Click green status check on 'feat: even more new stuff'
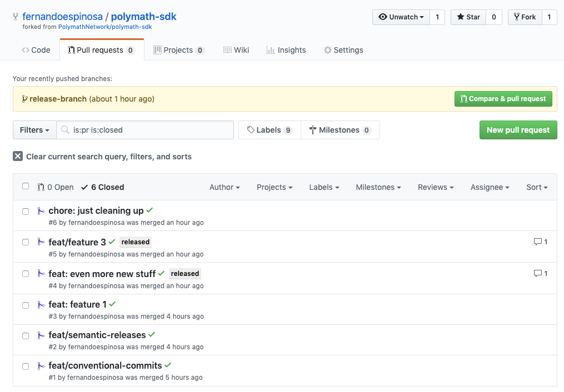Screen dimensions: 564x392 [161, 273]
